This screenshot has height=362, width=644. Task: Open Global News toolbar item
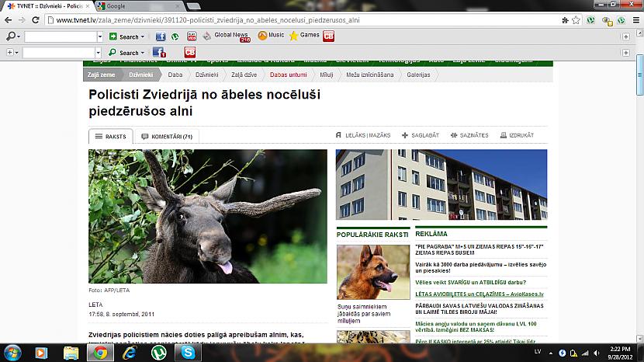pos(227,37)
